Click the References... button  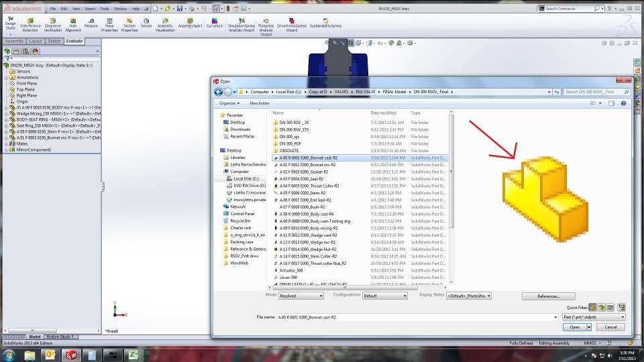(548, 296)
